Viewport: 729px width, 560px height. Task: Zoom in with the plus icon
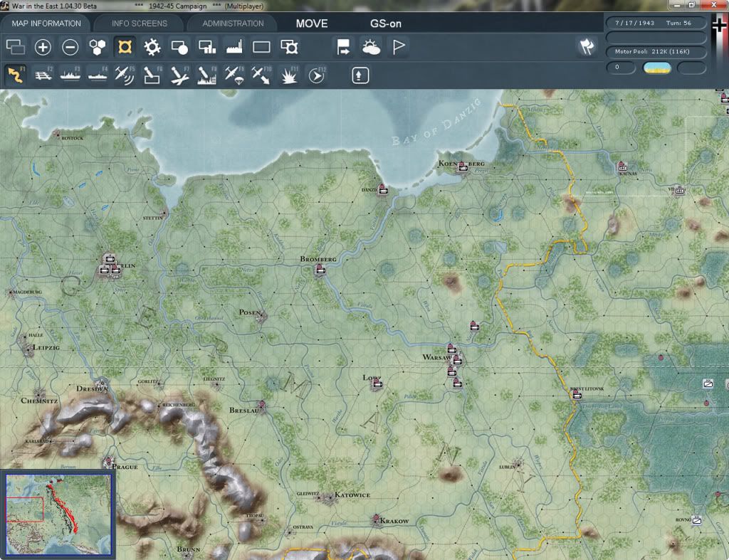click(x=43, y=47)
